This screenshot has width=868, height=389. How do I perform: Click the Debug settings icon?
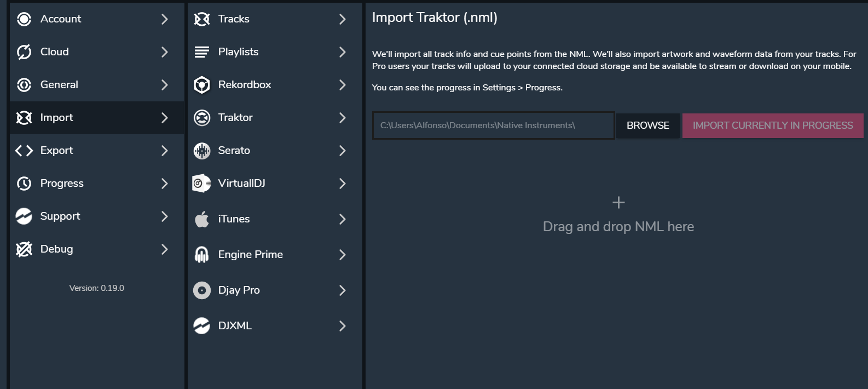[x=24, y=249]
